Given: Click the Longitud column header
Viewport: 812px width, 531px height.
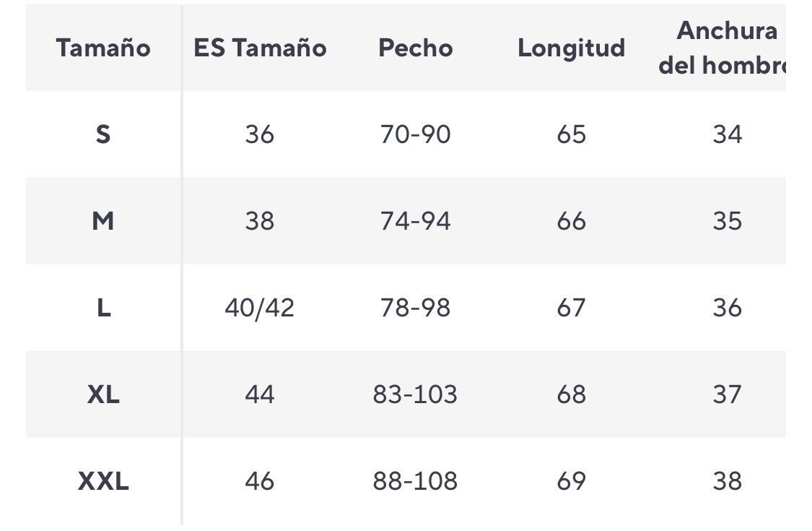Looking at the screenshot, I should pos(571,48).
